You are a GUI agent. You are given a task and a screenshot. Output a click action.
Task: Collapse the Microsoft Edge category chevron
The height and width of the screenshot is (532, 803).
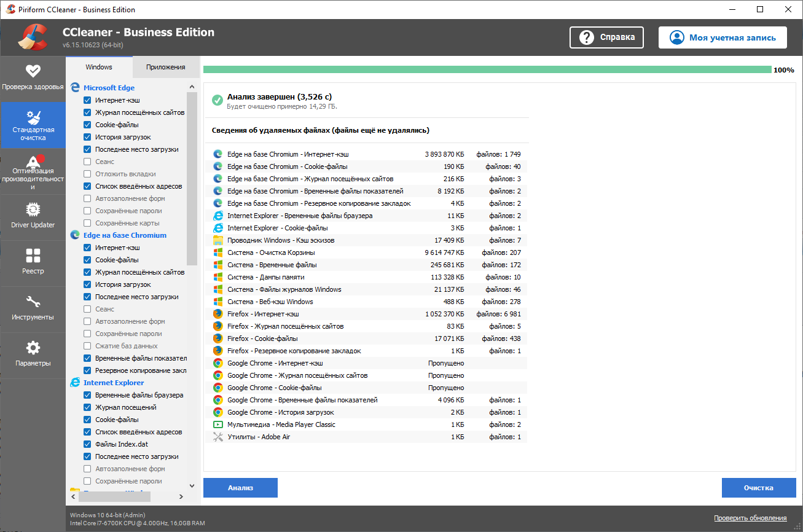pos(191,88)
